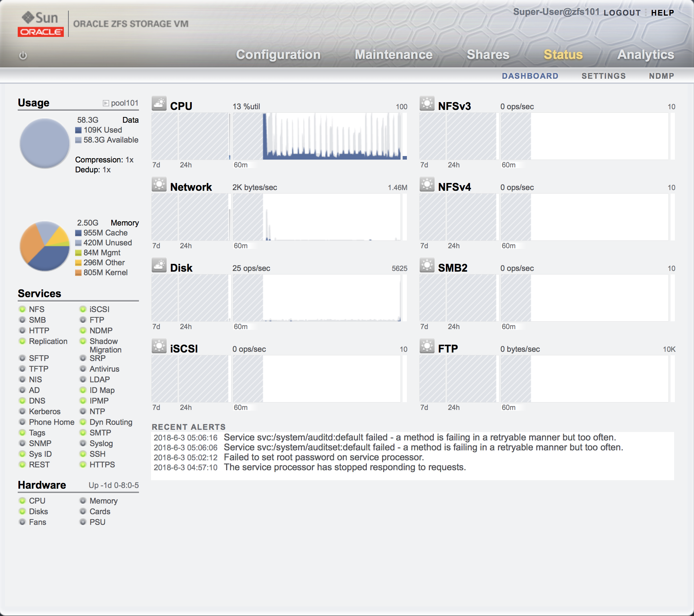Click status light next to Kerberos
Image resolution: width=694 pixels, height=616 pixels.
22,411
